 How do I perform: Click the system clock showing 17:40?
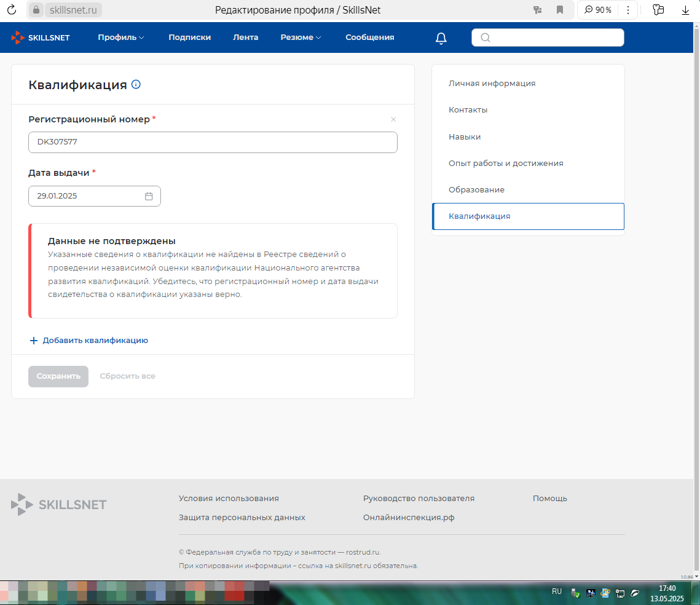[x=667, y=588]
